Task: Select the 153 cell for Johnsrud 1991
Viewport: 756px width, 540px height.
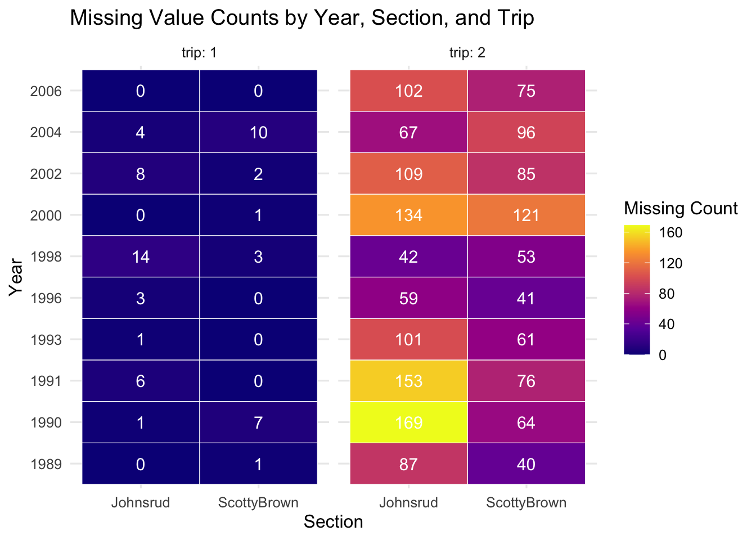Action: pyautogui.click(x=408, y=381)
